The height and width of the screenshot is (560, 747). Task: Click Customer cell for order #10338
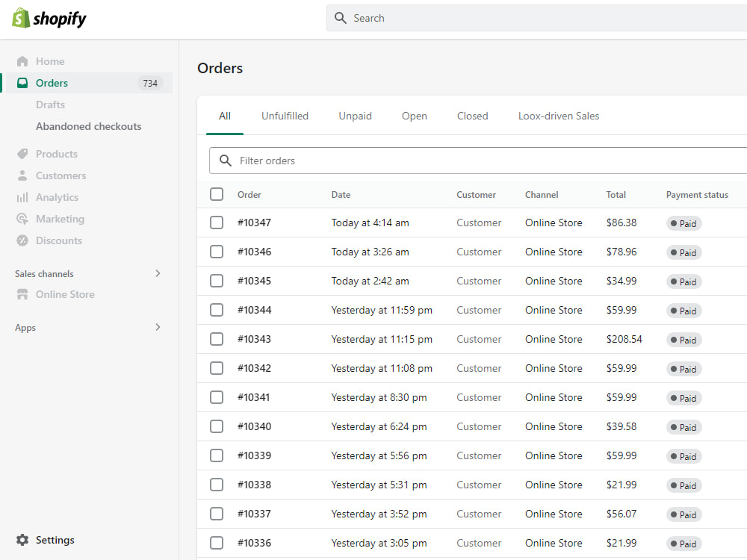click(x=479, y=485)
